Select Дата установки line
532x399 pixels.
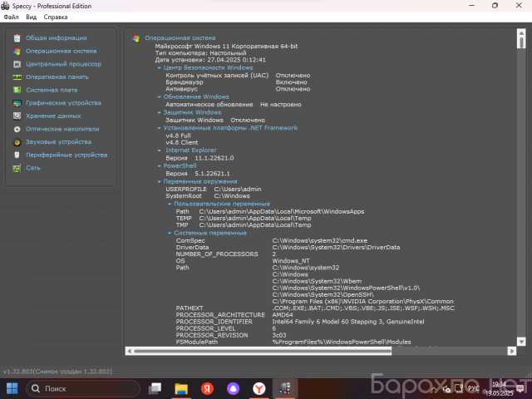210,60
